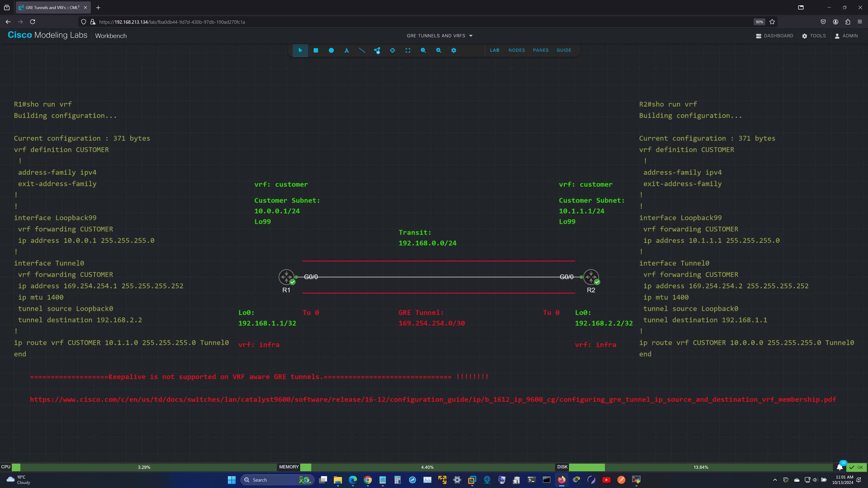Viewport: 868px width, 488px height.
Task: Expand the GRE TUNNELS AND VRFS lab dropdown
Action: point(439,36)
